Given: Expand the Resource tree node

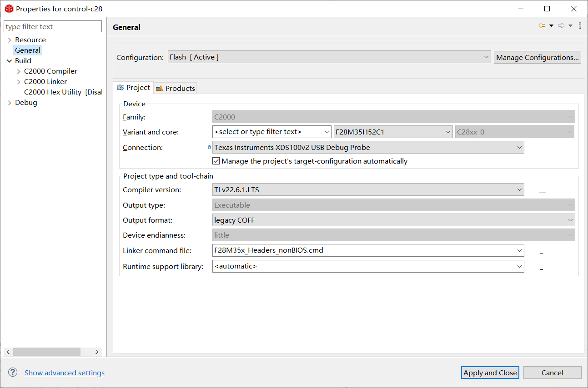Looking at the screenshot, I should point(10,40).
